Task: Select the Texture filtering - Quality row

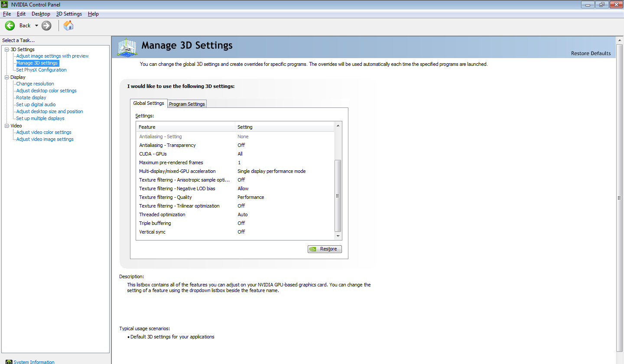Action: (235, 197)
